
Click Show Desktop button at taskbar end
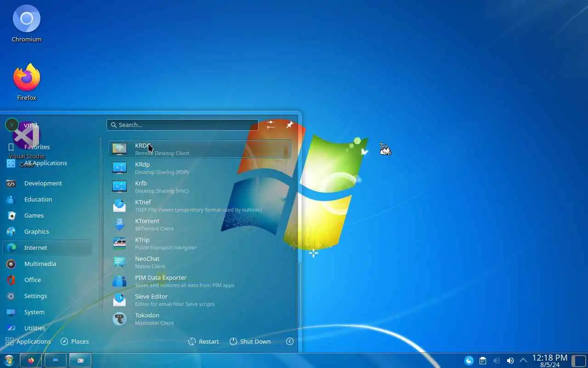tap(579, 361)
